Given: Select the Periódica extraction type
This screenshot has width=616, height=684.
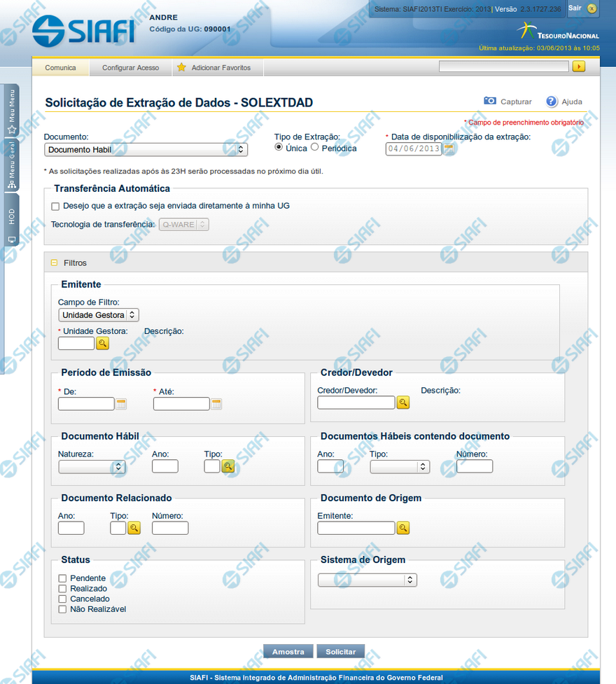Looking at the screenshot, I should coord(315,148).
